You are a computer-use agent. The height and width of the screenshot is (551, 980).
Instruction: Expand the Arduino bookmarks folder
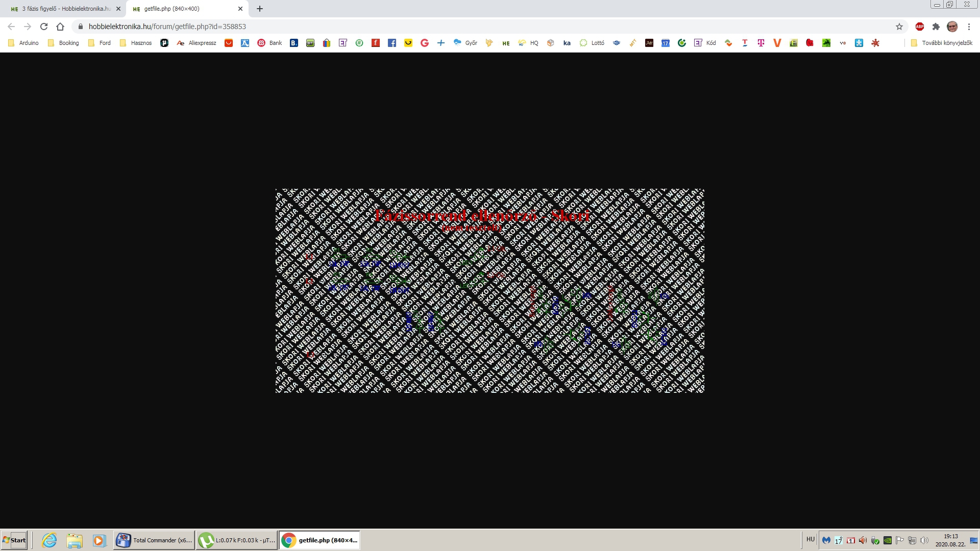tap(24, 43)
